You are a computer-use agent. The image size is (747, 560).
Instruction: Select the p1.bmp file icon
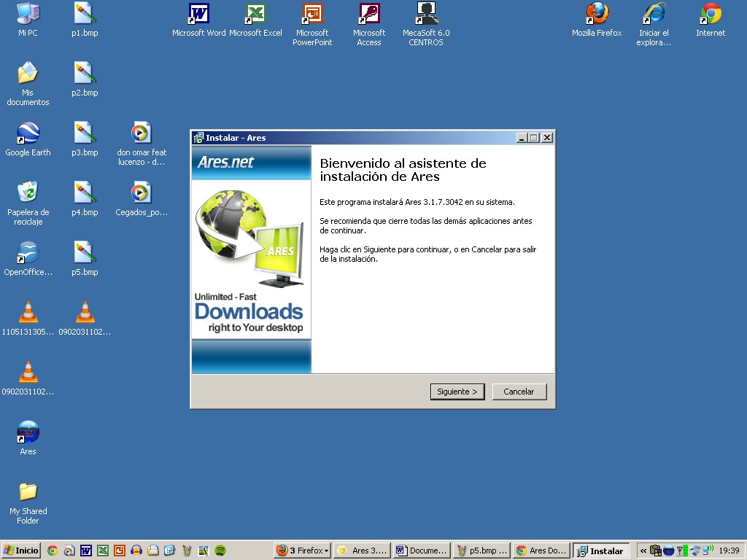coord(85,20)
